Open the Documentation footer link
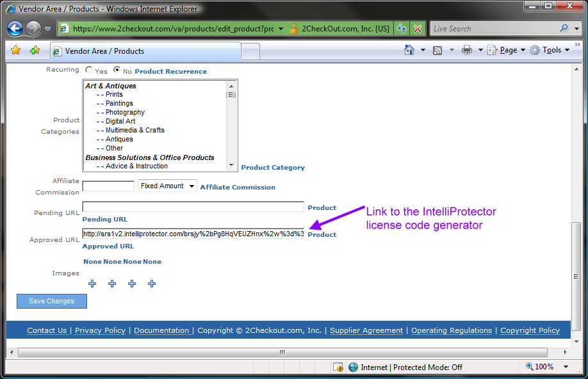Viewport: 588px width, 379px height. tap(161, 330)
